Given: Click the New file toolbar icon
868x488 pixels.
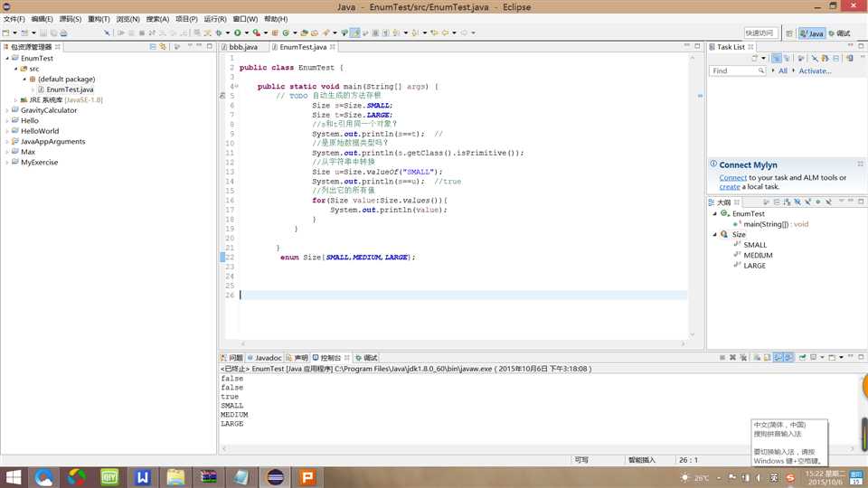Looking at the screenshot, I should coord(6,33).
